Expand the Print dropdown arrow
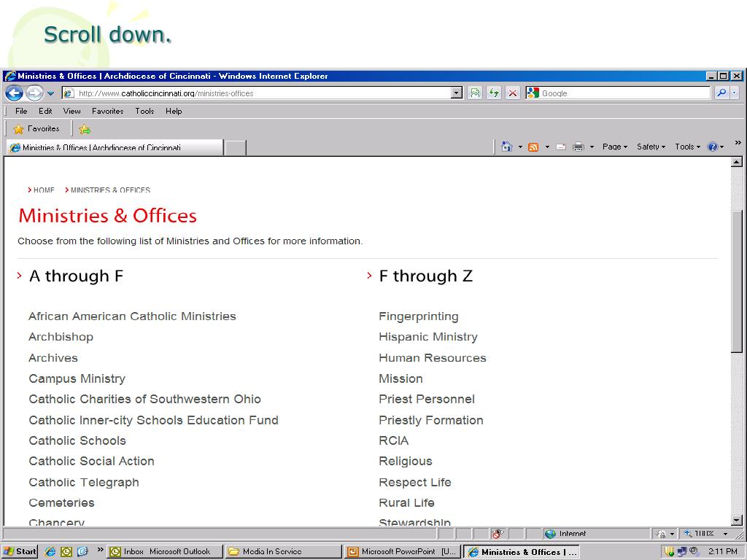 pyautogui.click(x=592, y=147)
